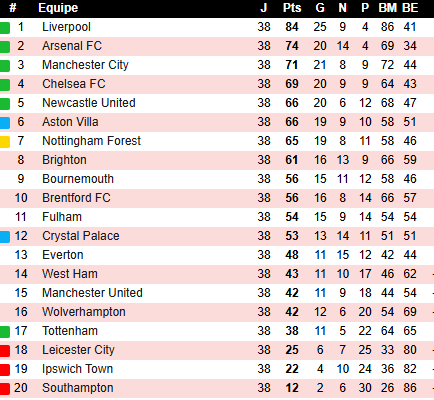Select the green marker beside Tottenham

pos(5,332)
